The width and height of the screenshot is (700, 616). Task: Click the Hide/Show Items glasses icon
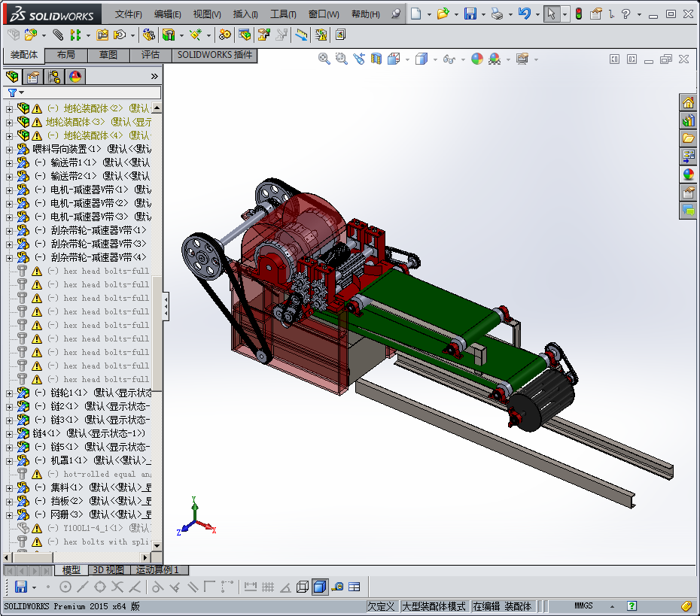click(x=449, y=59)
